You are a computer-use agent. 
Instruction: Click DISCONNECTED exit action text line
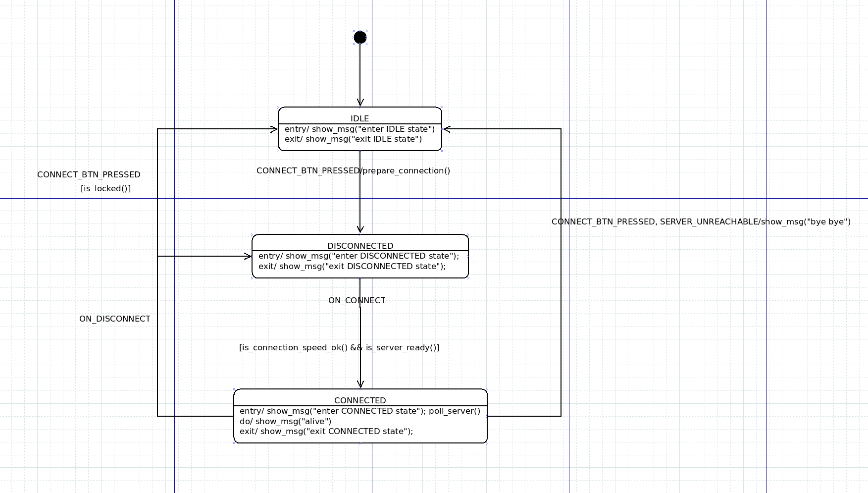352,266
